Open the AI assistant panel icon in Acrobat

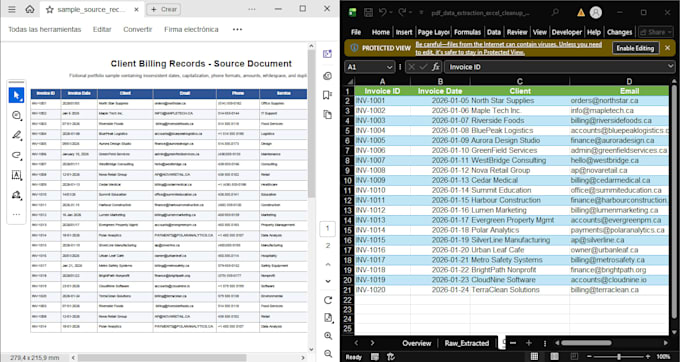[x=327, y=54]
